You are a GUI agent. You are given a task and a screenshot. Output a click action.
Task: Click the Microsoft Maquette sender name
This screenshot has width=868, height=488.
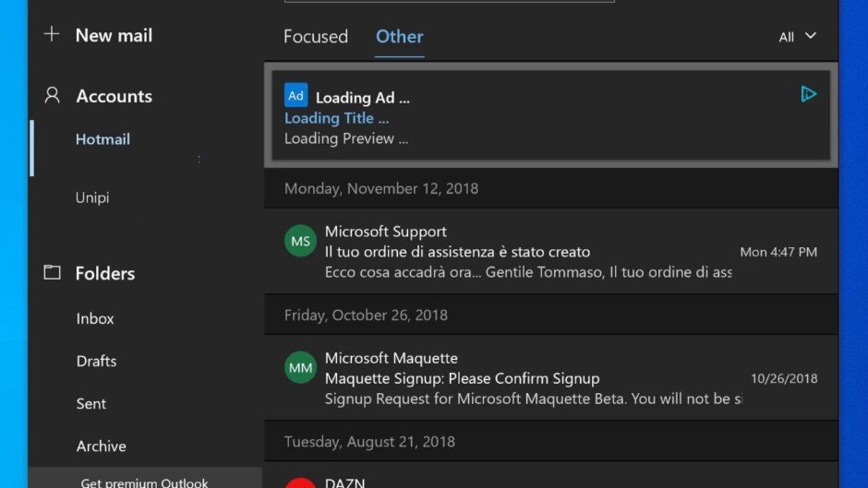point(392,358)
